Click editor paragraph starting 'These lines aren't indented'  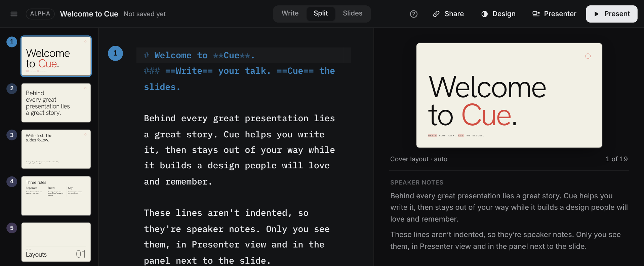pos(237,237)
